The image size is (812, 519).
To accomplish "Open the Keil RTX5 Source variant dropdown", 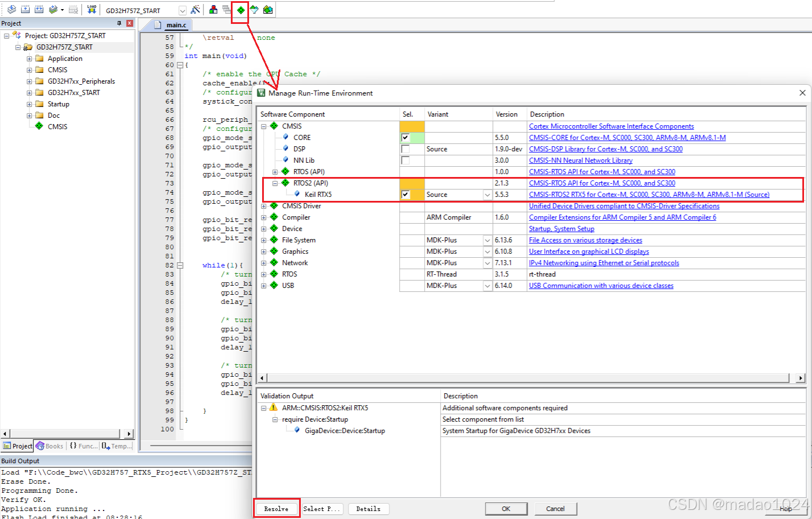I will pyautogui.click(x=487, y=195).
